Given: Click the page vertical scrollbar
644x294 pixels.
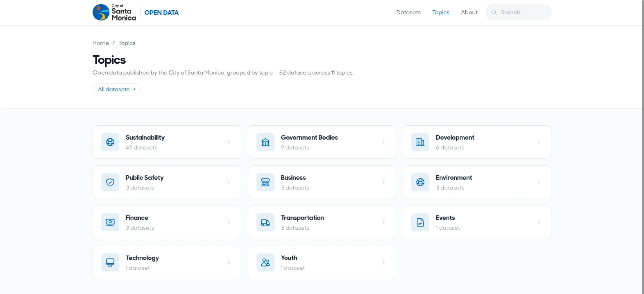Looking at the screenshot, I should (643, 147).
